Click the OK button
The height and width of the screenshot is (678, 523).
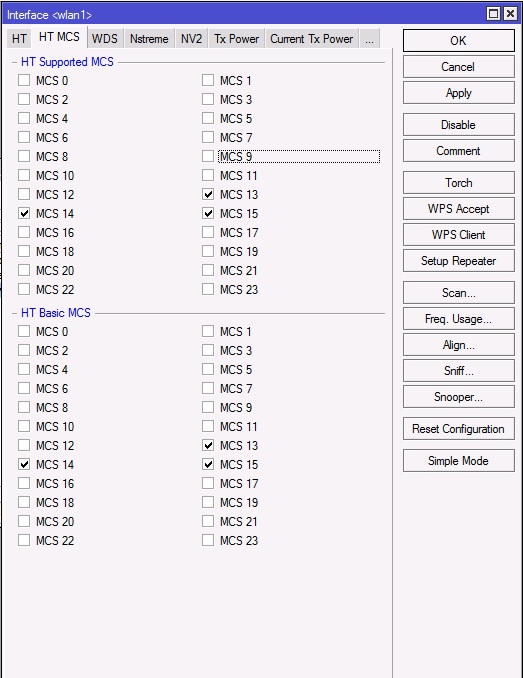(x=459, y=41)
